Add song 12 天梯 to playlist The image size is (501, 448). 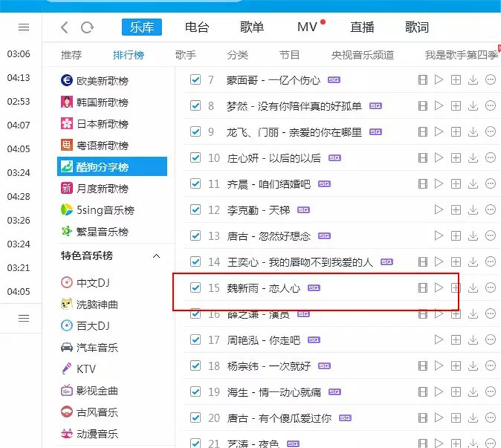click(456, 210)
